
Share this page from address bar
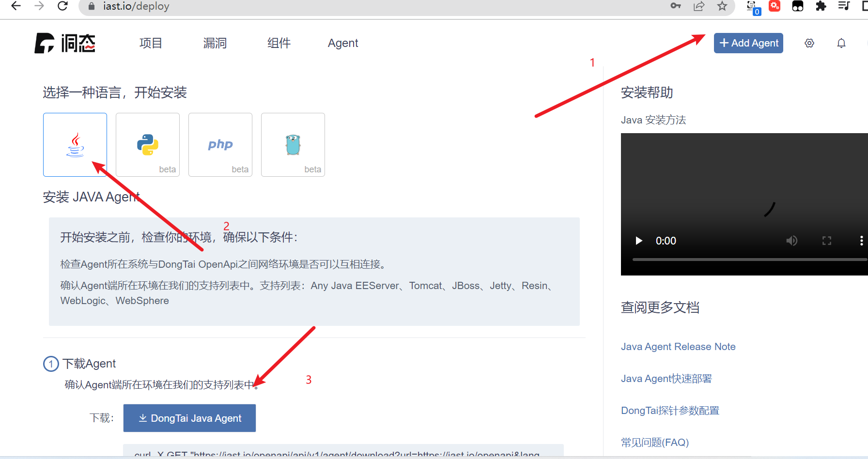[699, 6]
